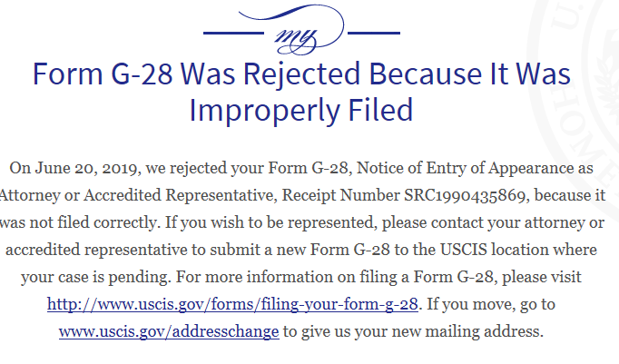Click the 'Accredited Representative' text
Screen dimensions: 619x364
coord(180,195)
